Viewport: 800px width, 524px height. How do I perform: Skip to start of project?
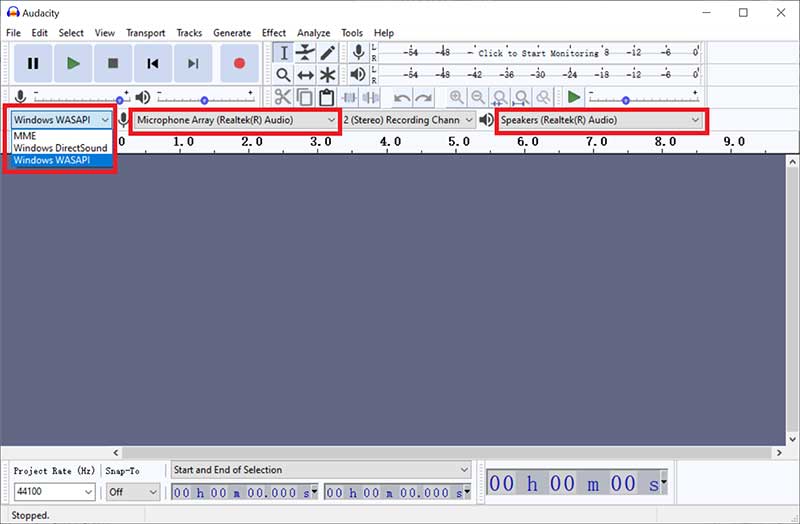click(x=153, y=63)
